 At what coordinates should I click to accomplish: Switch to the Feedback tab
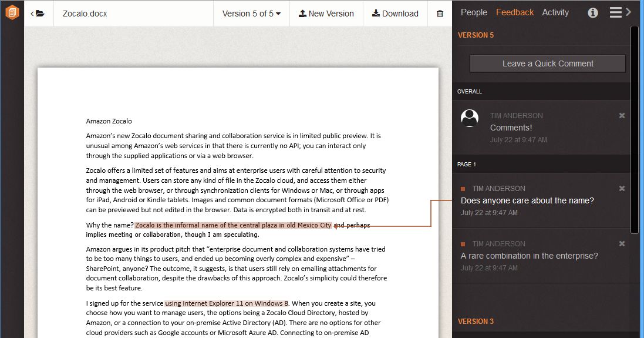coord(515,12)
